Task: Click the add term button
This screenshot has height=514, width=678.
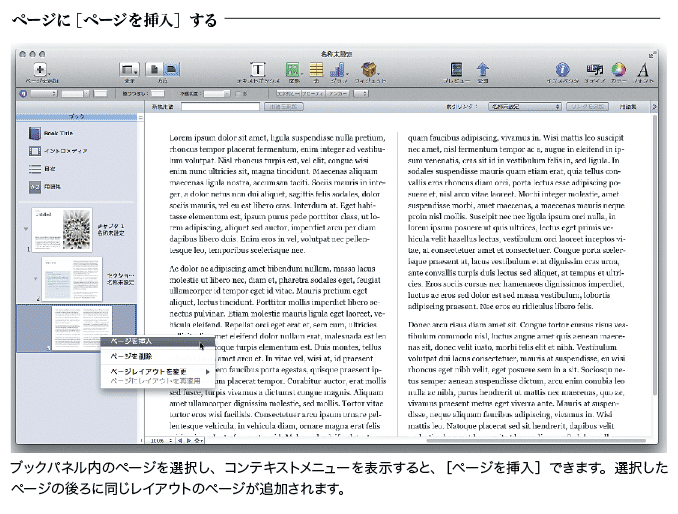Action: click(284, 106)
